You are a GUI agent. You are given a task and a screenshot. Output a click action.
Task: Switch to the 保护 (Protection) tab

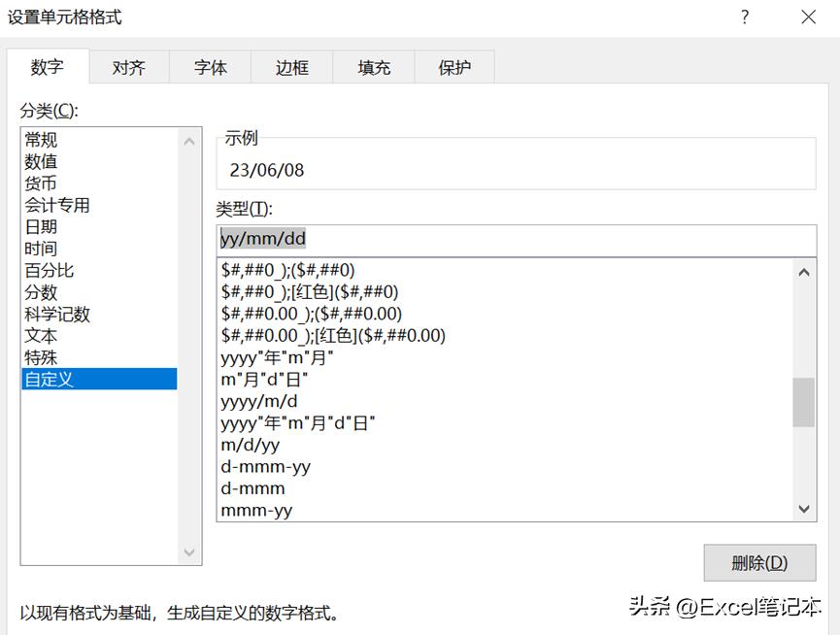pyautogui.click(x=454, y=67)
